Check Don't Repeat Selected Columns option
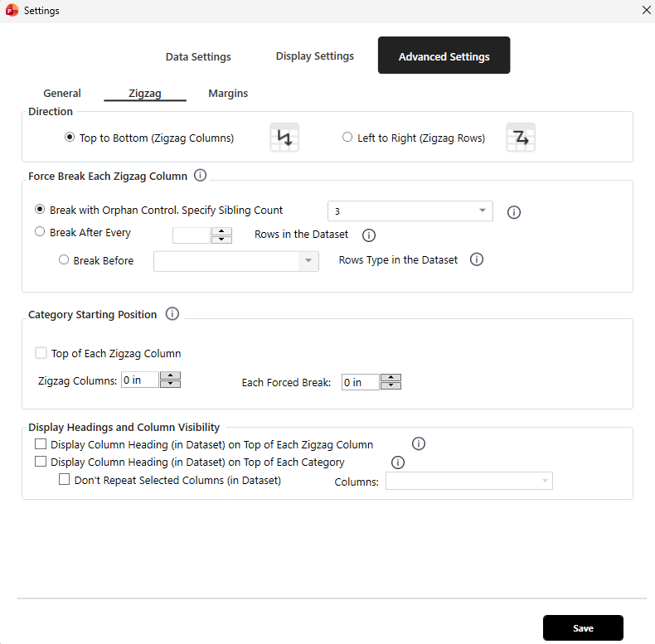Viewport: 655px width, 644px height. tap(65, 480)
